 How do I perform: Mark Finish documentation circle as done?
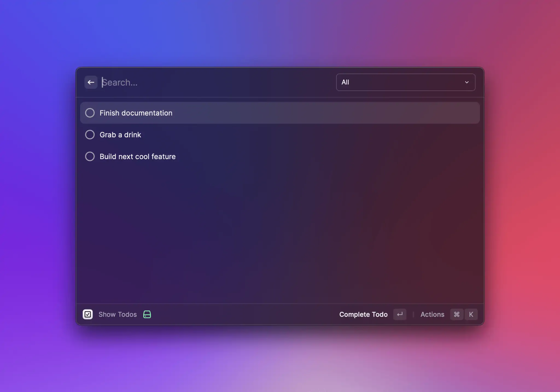point(90,113)
